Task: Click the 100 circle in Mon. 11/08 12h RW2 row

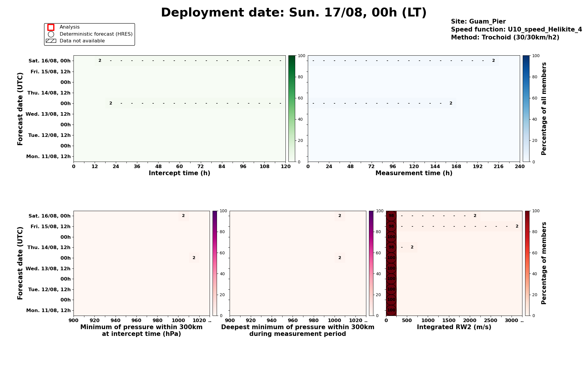Action: [x=391, y=310]
